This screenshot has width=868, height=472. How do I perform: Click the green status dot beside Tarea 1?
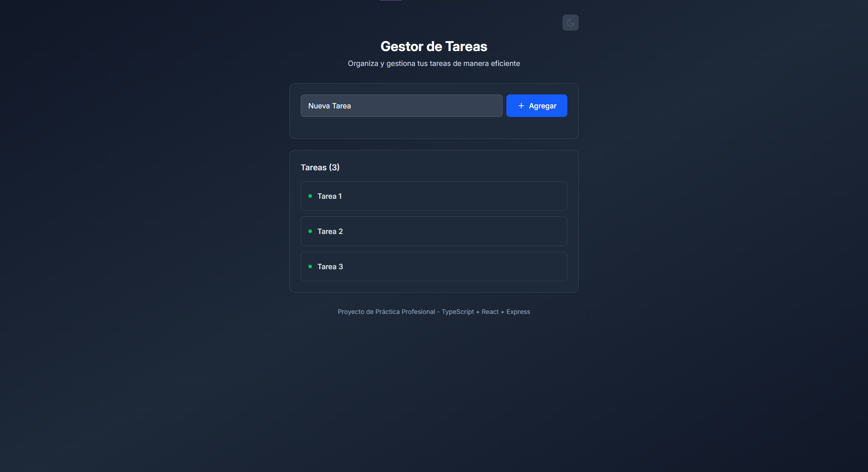pos(310,196)
